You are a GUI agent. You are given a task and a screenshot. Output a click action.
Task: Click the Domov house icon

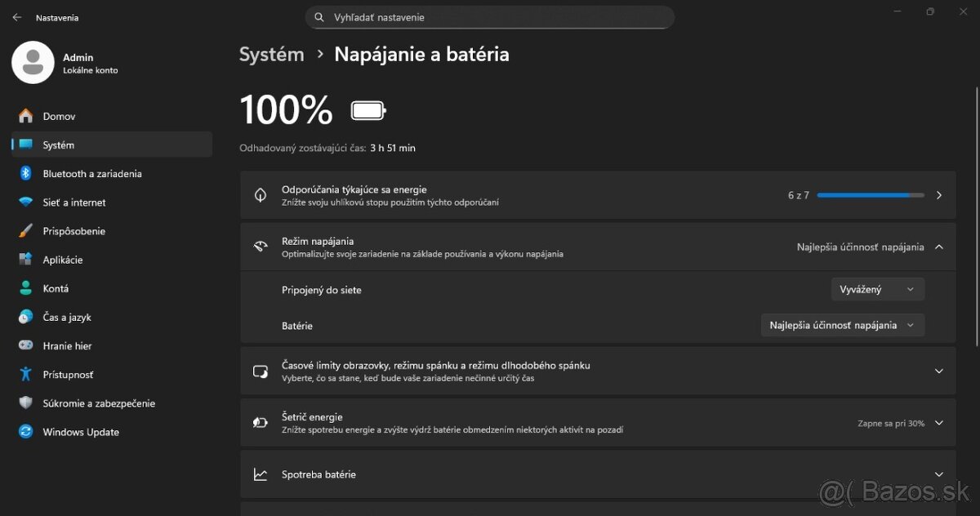(26, 116)
